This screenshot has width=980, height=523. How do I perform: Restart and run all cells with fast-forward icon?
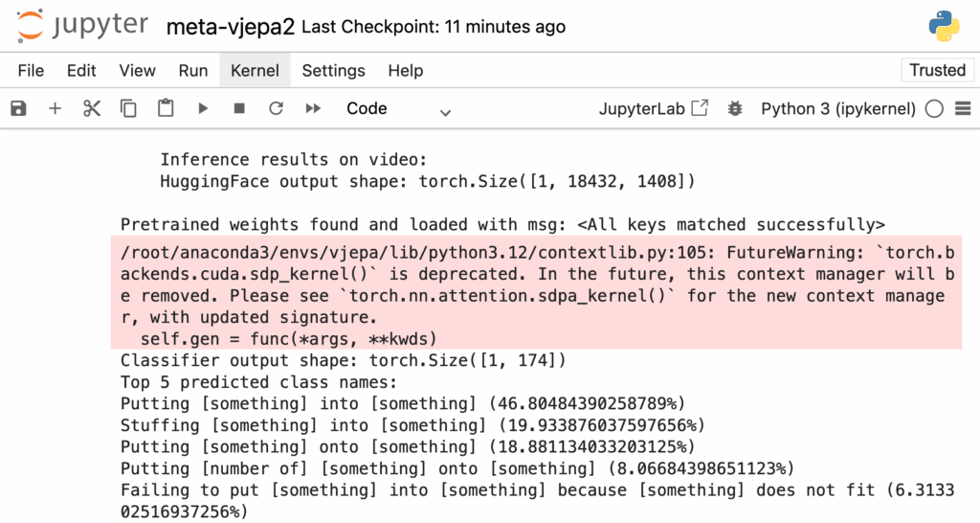click(x=313, y=108)
